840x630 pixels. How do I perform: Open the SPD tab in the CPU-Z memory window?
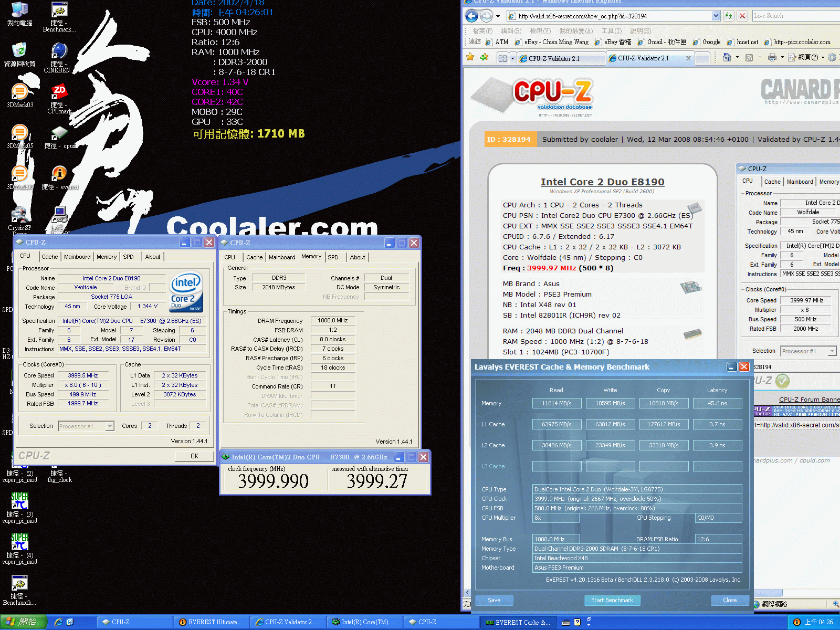coord(333,257)
